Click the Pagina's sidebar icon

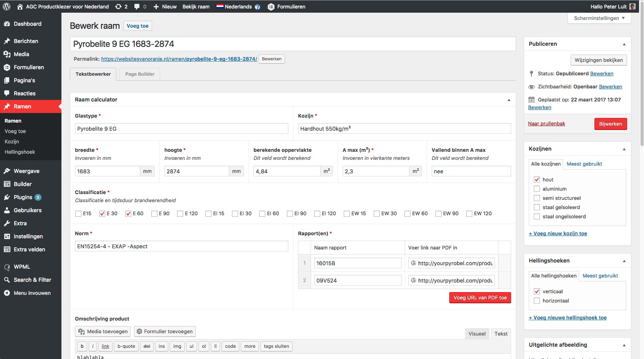[7, 80]
